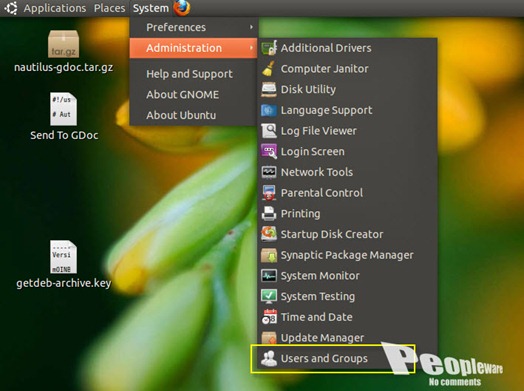This screenshot has width=524, height=391.
Task: Choose About Ubuntu
Action: point(193,115)
